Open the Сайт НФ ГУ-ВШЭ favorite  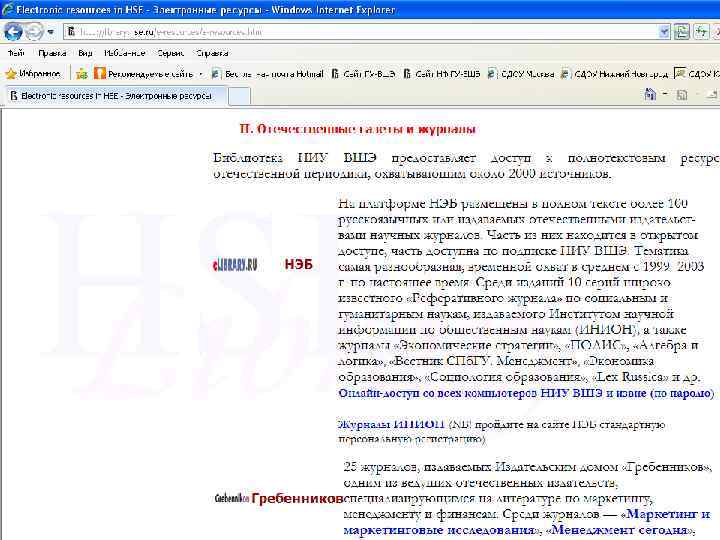[442, 73]
